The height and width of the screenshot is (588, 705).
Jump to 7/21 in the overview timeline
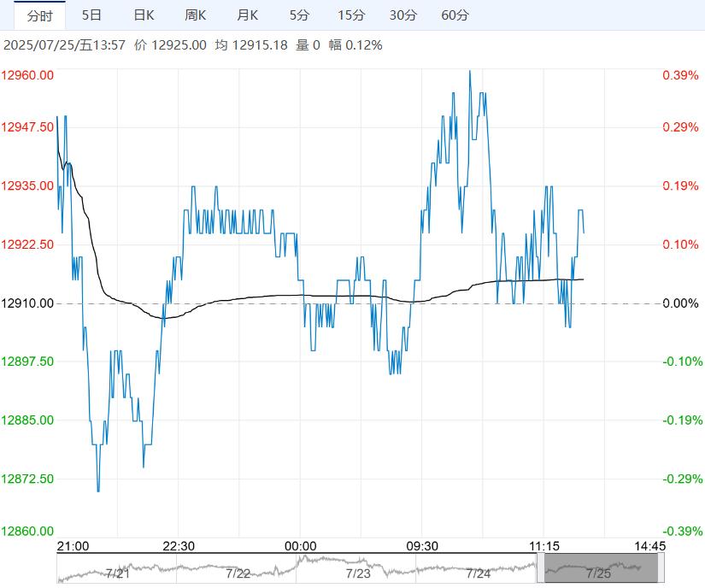[x=117, y=573]
